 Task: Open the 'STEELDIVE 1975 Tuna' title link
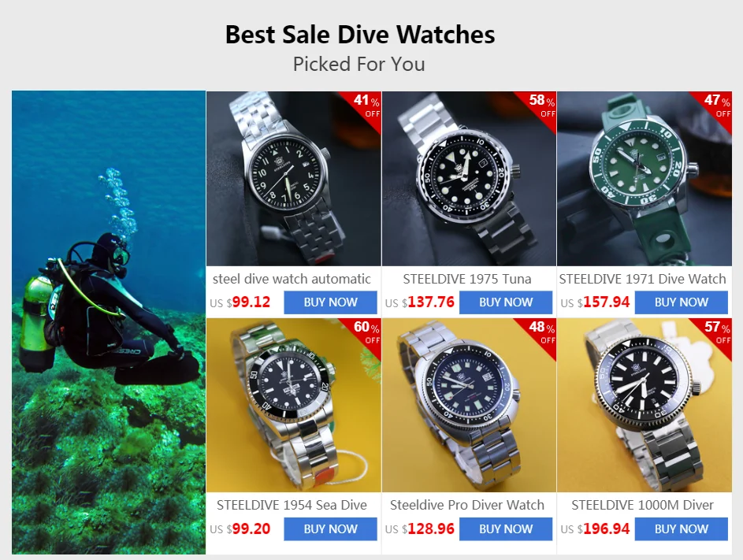467,279
